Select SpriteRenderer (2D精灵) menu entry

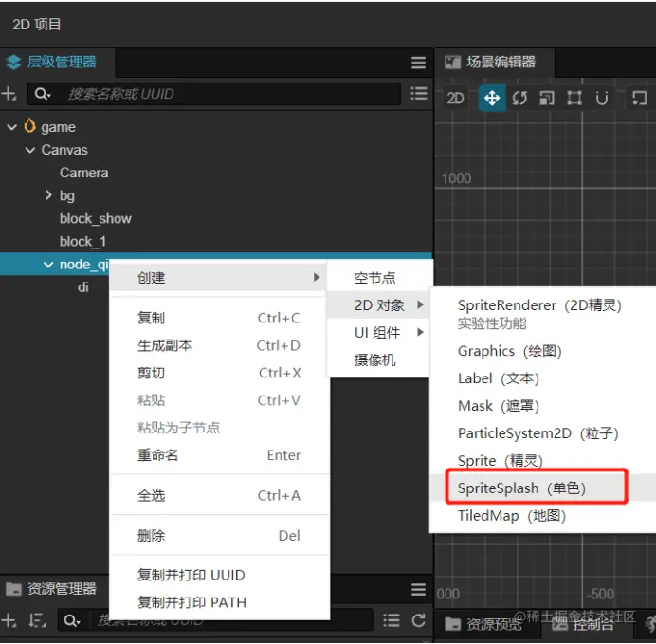[x=543, y=313]
